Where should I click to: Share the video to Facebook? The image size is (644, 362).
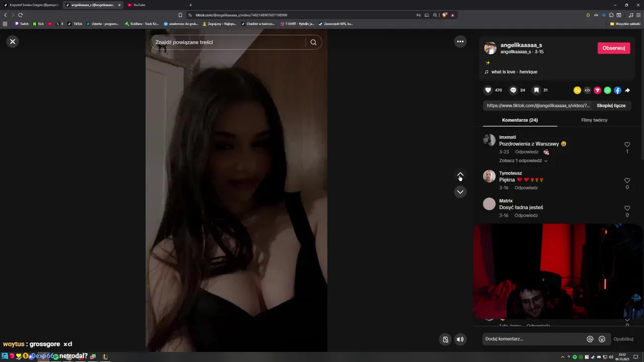(x=617, y=90)
